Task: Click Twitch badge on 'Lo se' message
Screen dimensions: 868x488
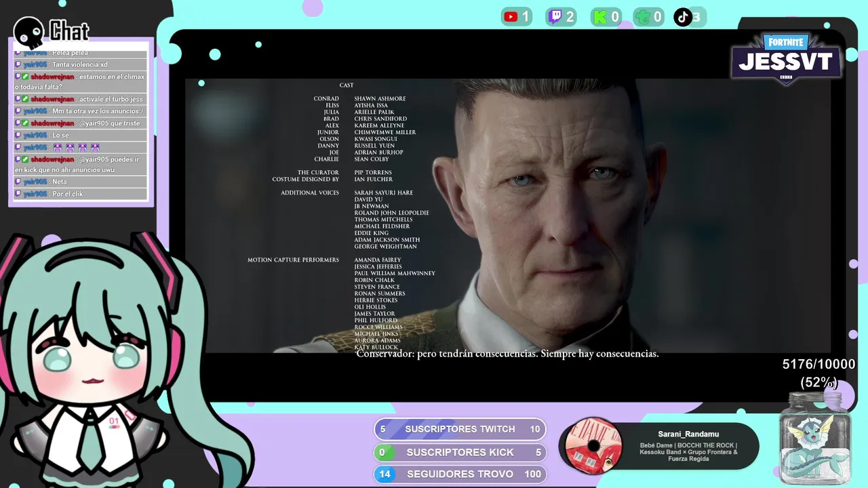Action: pyautogui.click(x=18, y=135)
